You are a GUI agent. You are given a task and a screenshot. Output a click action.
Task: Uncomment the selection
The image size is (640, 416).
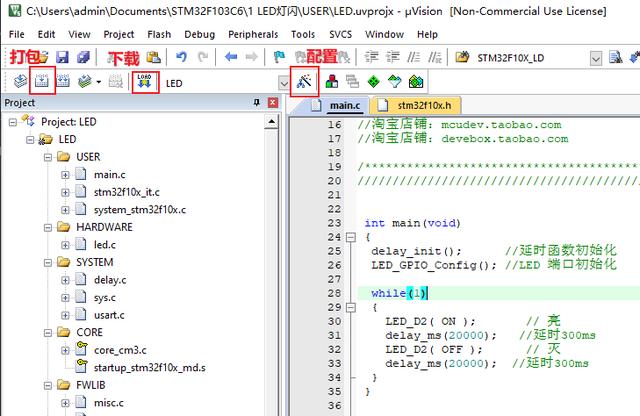(x=435, y=57)
